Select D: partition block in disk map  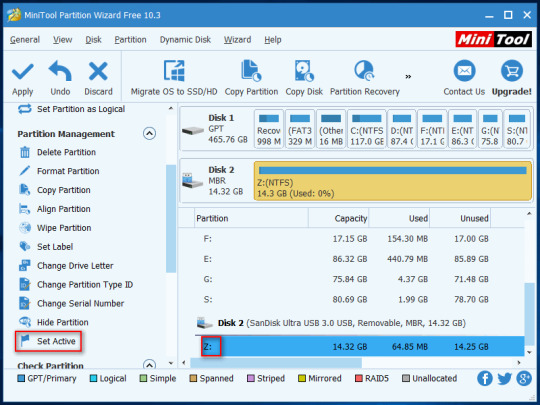pyautogui.click(x=402, y=129)
